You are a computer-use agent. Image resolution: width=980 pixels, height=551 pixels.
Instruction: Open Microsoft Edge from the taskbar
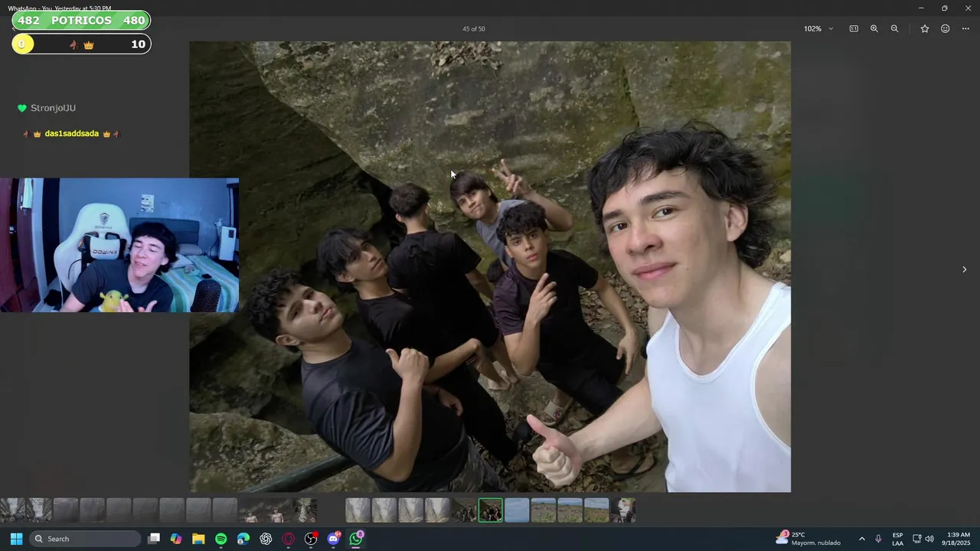(x=243, y=539)
